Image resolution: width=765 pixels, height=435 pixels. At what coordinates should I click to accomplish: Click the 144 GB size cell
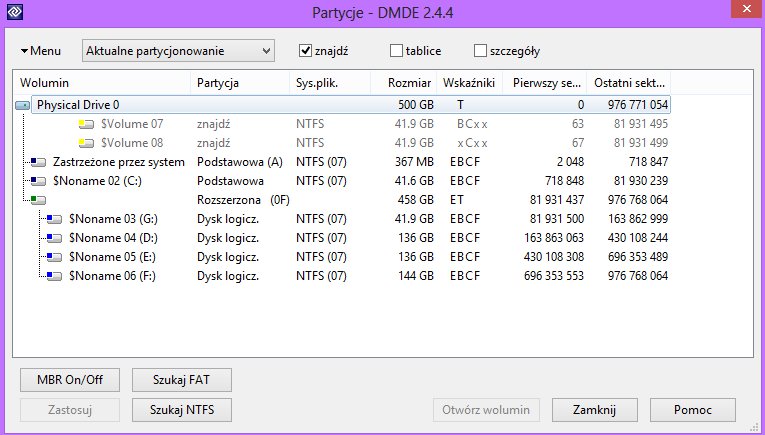tap(416, 276)
